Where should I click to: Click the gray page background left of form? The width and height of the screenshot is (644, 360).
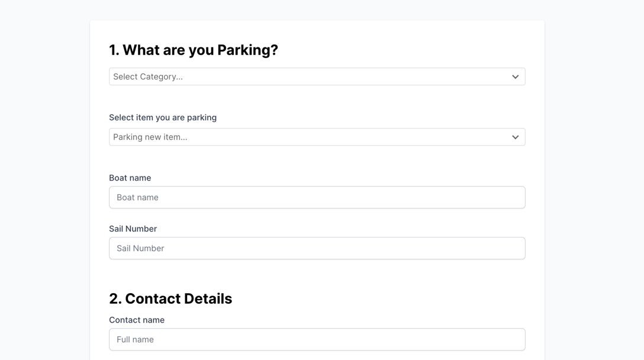(44, 178)
